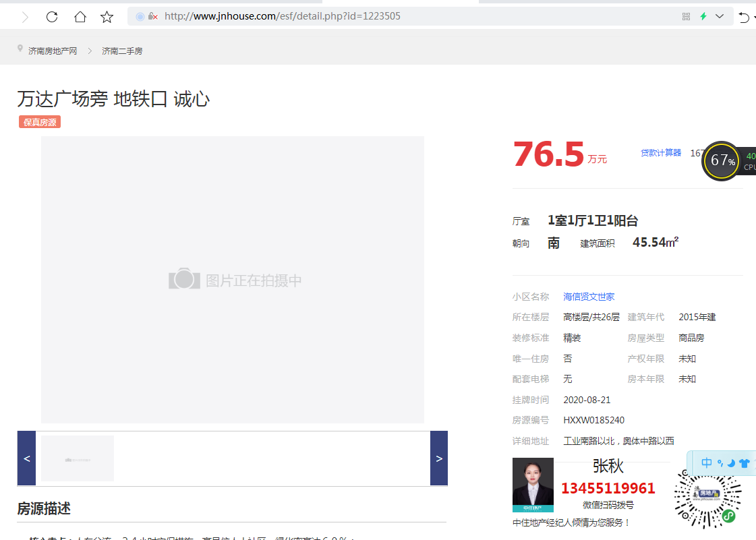Image resolution: width=756 pixels, height=540 pixels.
Task: Toggle the IME Chinese 中 mode indicator
Action: tap(706, 463)
